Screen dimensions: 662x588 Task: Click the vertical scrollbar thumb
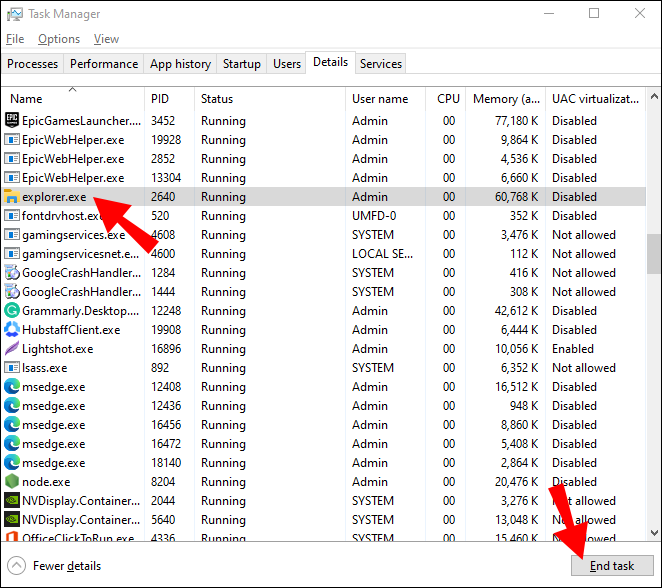coord(654,253)
